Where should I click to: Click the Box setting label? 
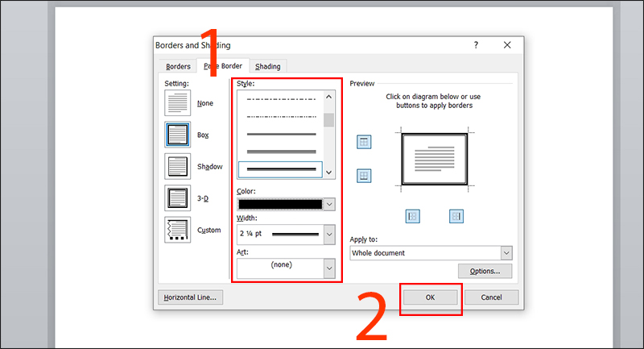203,135
